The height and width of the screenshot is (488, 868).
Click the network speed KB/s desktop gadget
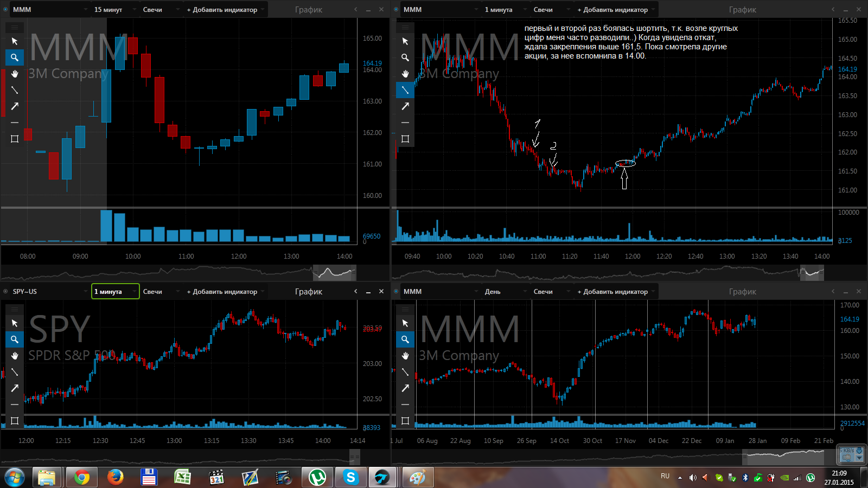[851, 454]
